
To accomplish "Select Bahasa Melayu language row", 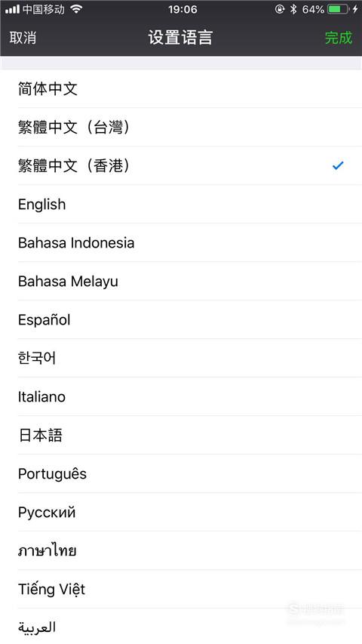I will pyautogui.click(x=181, y=282).
